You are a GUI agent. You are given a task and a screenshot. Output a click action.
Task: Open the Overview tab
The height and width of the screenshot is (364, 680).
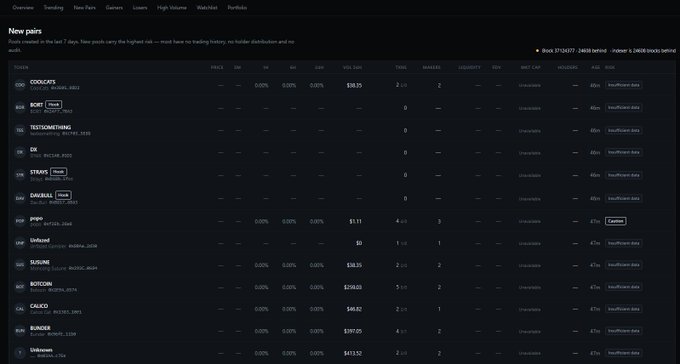pos(23,8)
